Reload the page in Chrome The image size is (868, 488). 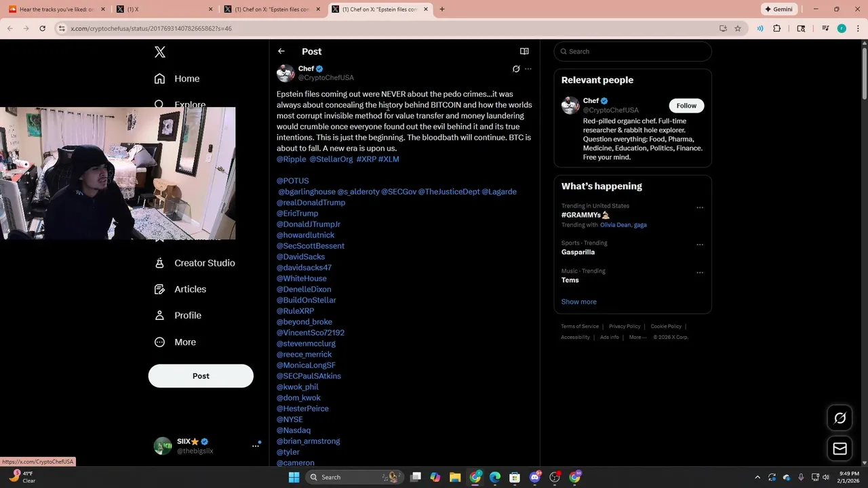pyautogui.click(x=42, y=28)
